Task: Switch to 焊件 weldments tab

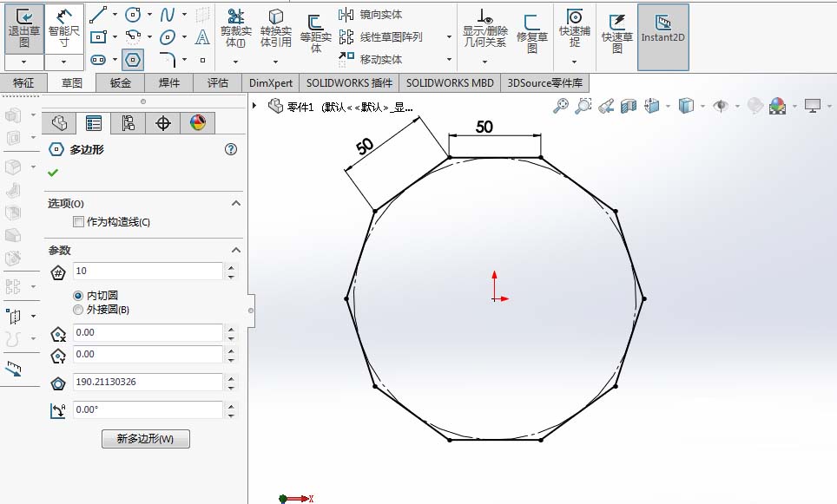Action: pos(169,82)
